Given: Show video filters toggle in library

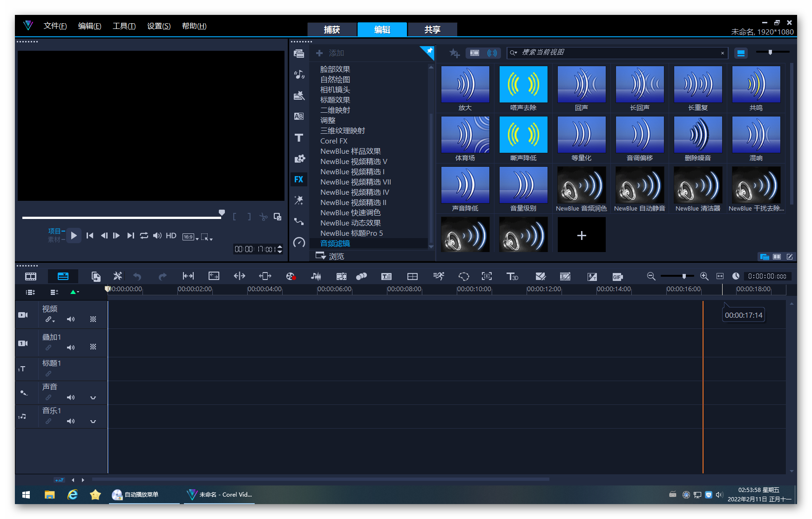Looking at the screenshot, I should coord(474,53).
